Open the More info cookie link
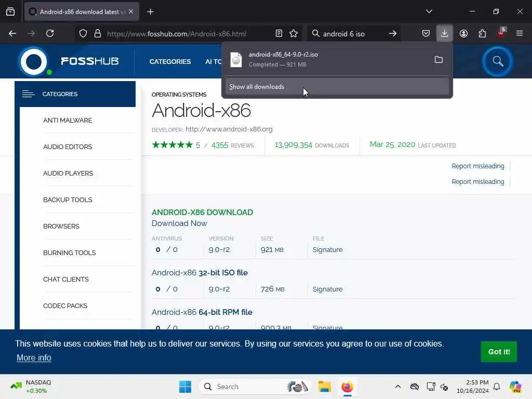The height and width of the screenshot is (399, 532). (34, 357)
